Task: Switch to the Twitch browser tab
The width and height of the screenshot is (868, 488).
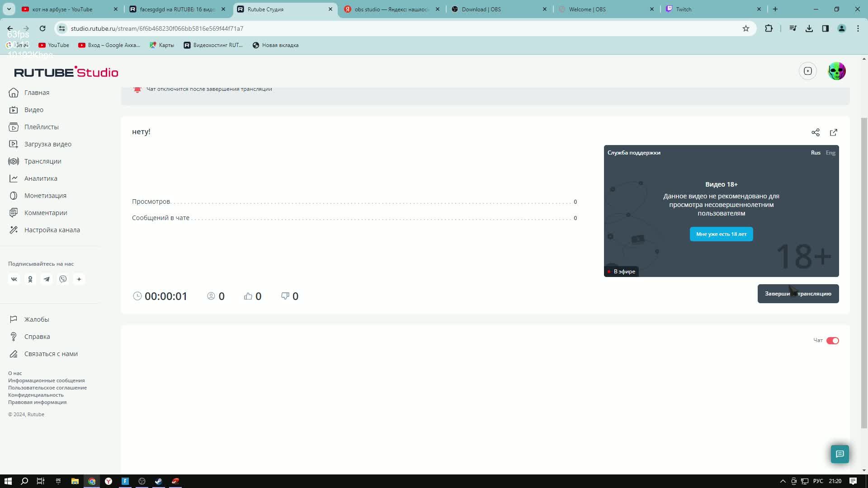Action: click(683, 9)
